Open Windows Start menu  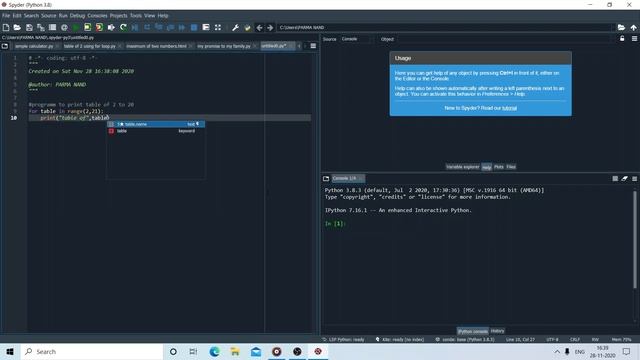pos(10,351)
